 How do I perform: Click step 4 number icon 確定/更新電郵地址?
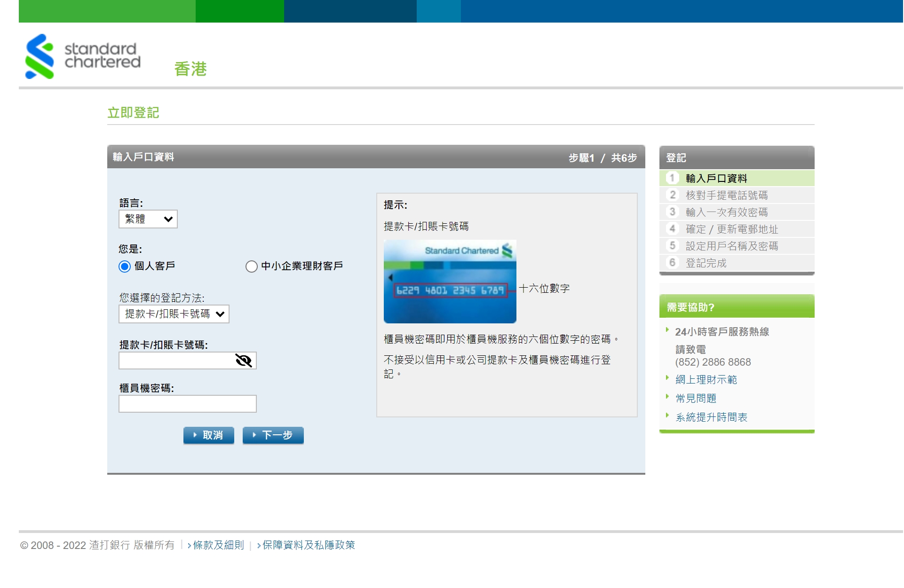pyautogui.click(x=672, y=229)
